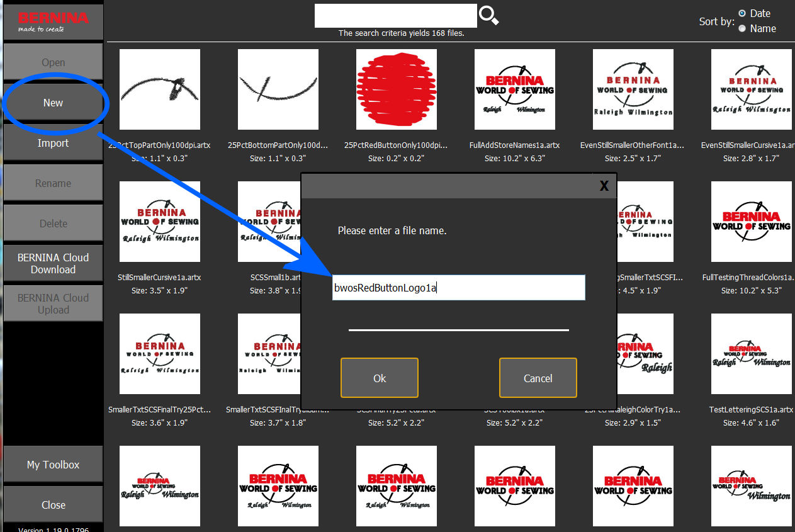Click the TestLetteringSCS1a.artx file name

click(x=752, y=409)
